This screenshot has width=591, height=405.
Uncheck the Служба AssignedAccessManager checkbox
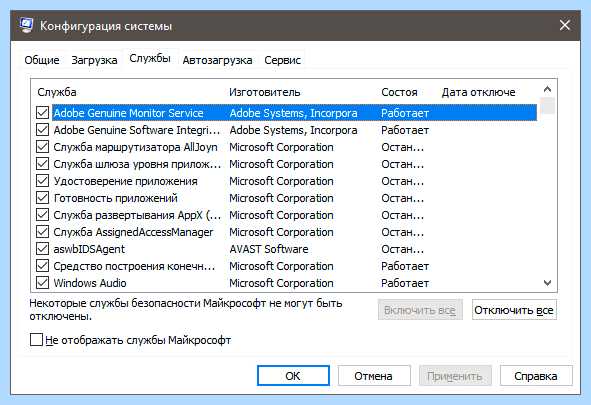click(42, 232)
